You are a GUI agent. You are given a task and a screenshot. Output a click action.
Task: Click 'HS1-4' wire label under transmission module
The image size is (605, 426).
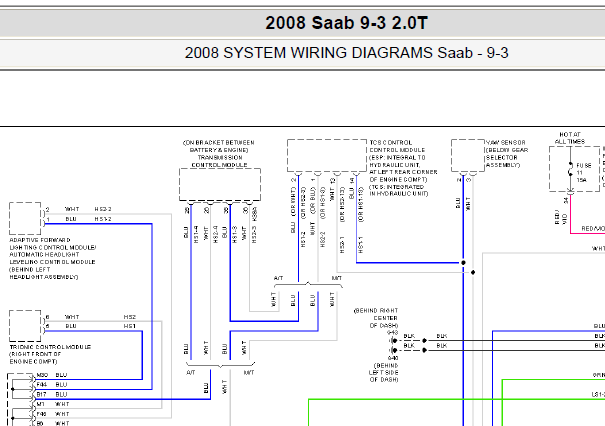(196, 235)
